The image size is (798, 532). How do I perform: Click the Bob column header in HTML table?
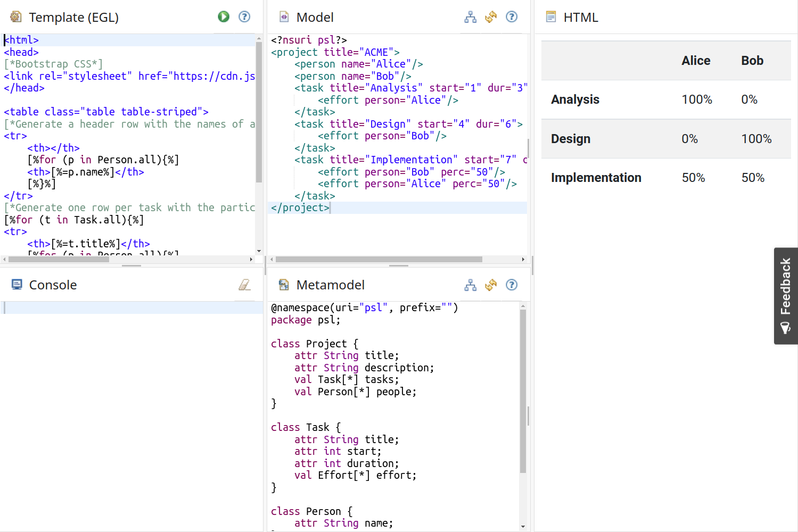tap(752, 61)
